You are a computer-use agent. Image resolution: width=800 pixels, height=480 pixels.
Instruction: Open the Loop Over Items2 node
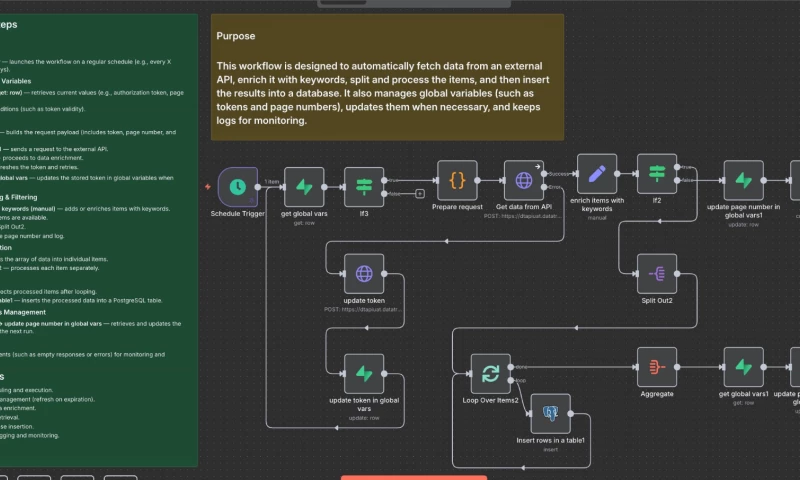click(490, 373)
